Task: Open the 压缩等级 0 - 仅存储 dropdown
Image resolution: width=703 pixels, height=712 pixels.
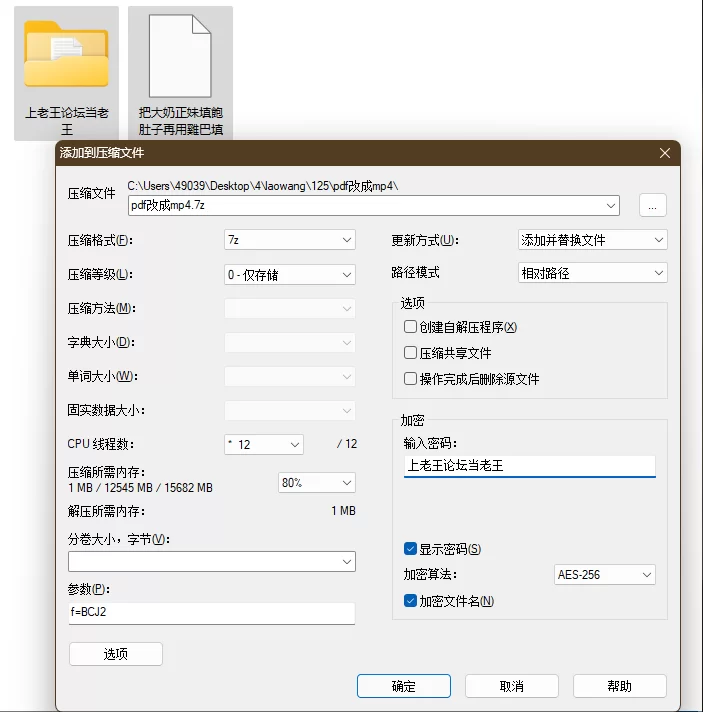Action: (x=290, y=275)
